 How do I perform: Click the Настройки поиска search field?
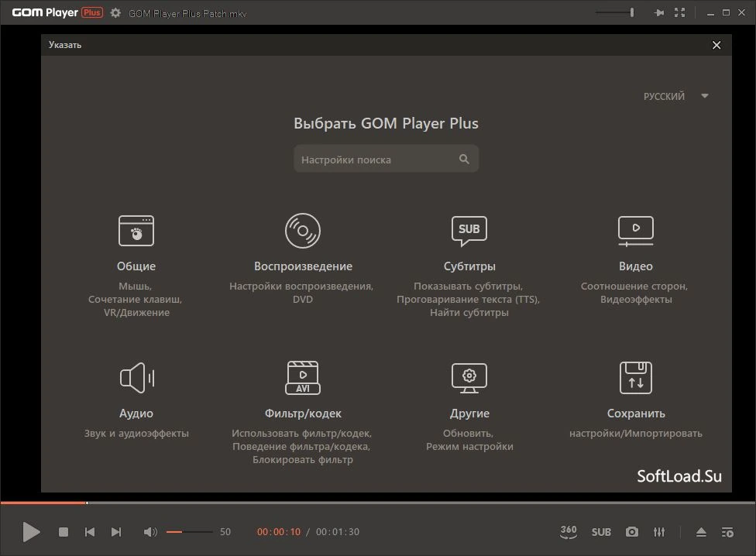tap(387, 159)
